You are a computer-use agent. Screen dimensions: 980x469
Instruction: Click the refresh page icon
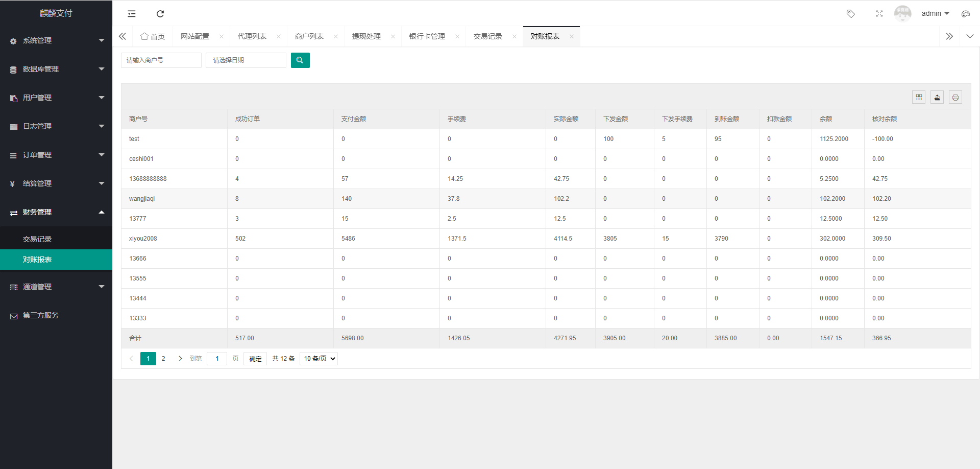160,14
